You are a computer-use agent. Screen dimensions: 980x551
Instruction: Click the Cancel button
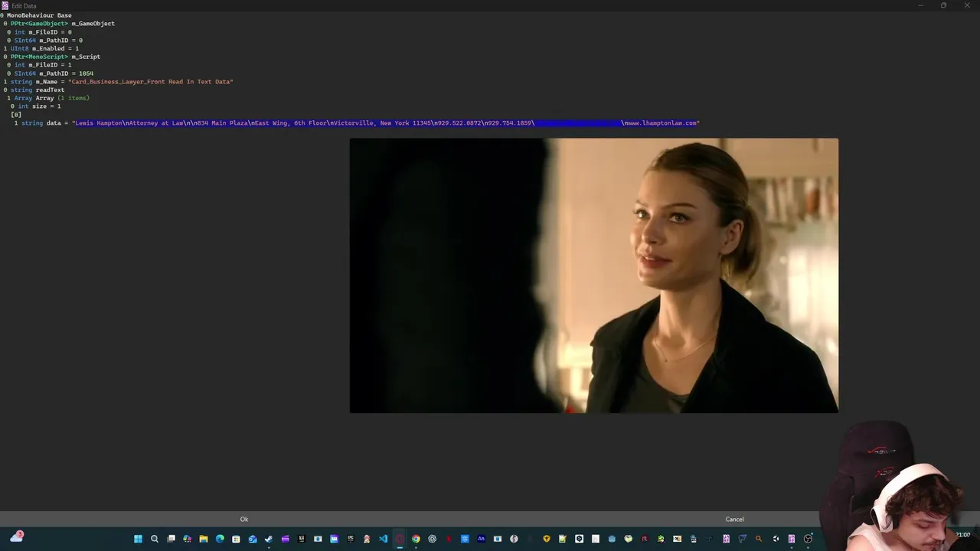coord(734,519)
